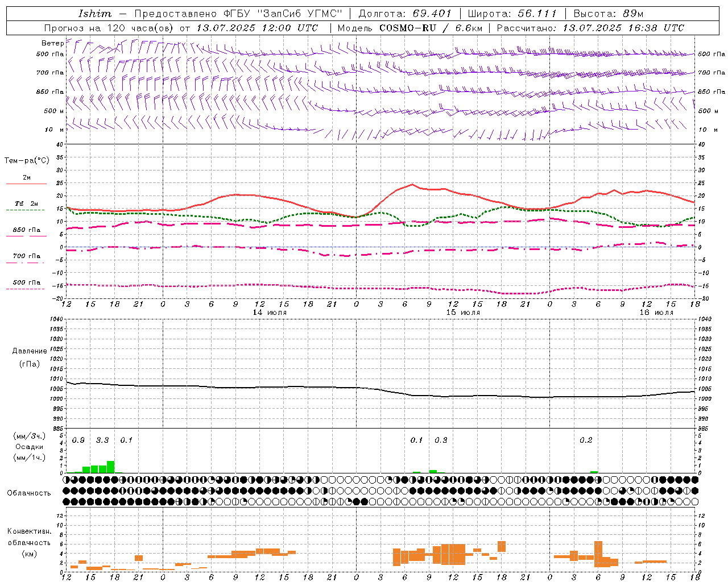Click the Ветер wind panel label
The width and height of the screenshot is (728, 582).
(x=52, y=43)
